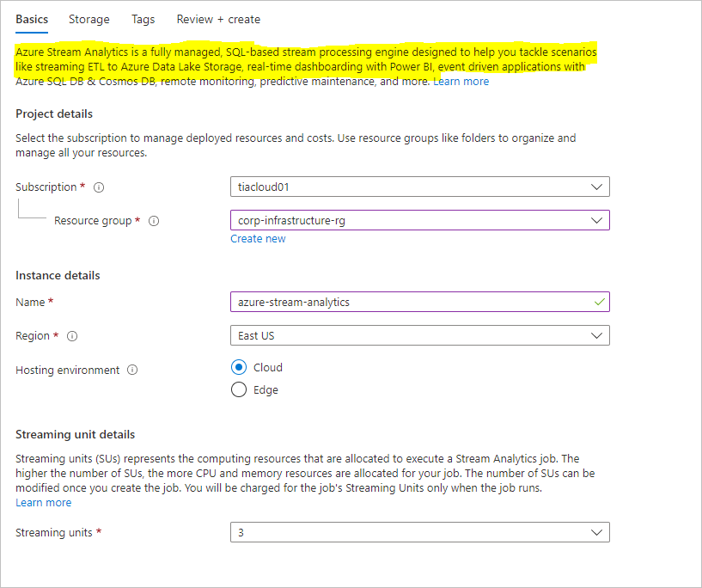Switch to the Basics tab

32,19
